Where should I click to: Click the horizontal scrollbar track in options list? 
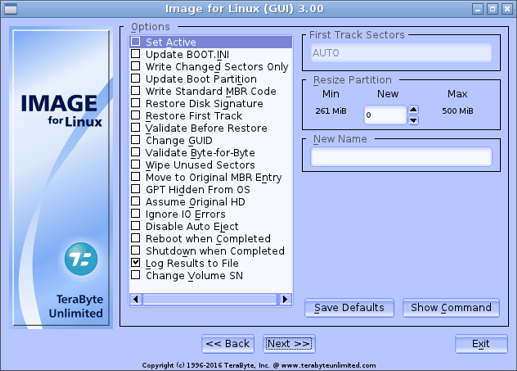(x=210, y=299)
